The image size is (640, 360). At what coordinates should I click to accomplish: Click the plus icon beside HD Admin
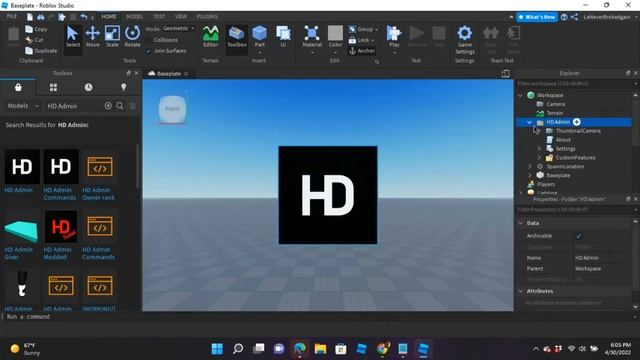576,122
